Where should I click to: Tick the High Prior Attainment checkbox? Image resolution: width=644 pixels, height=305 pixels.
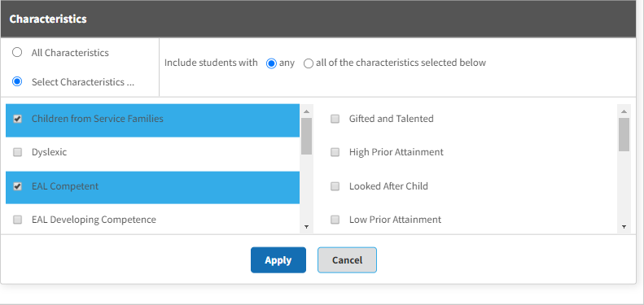pos(335,152)
